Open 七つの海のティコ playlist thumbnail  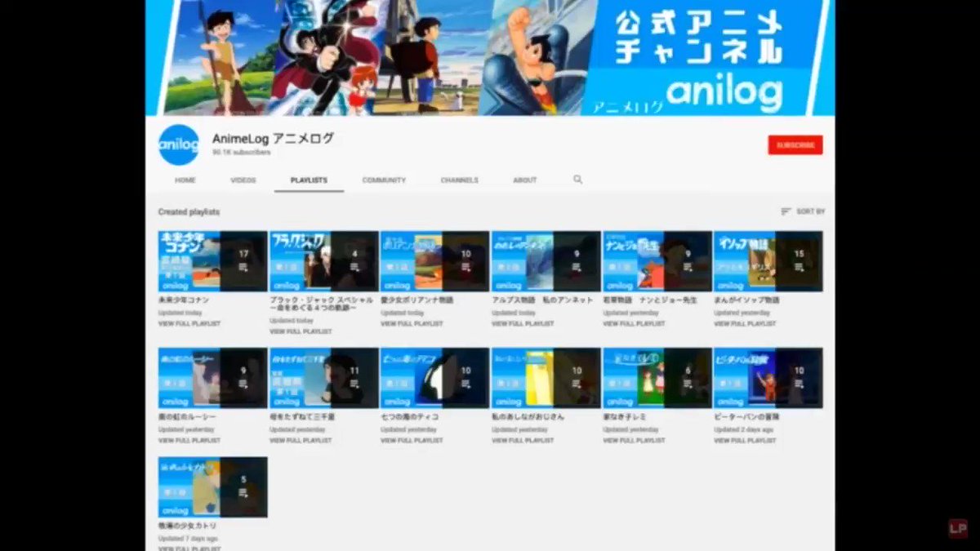(x=435, y=378)
